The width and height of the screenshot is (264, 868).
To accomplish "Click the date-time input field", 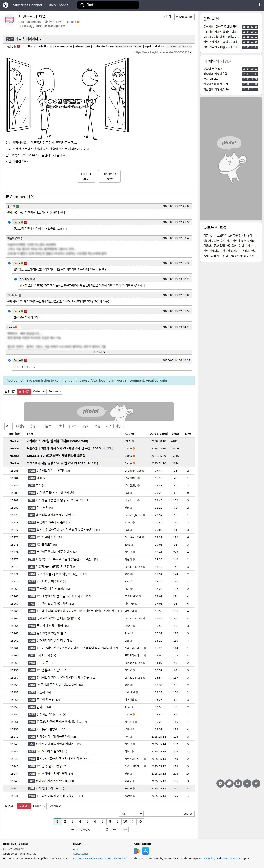I will [89, 830].
